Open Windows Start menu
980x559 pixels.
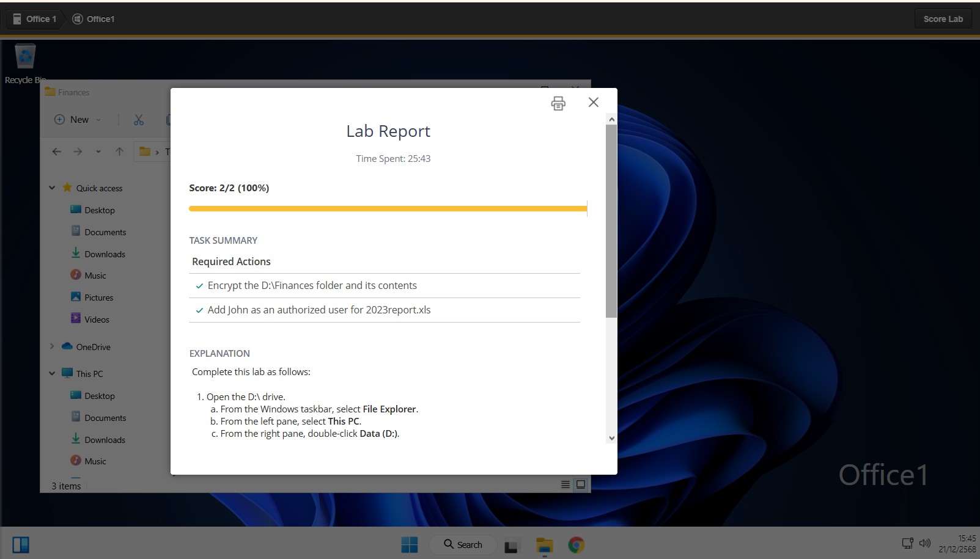coord(409,544)
